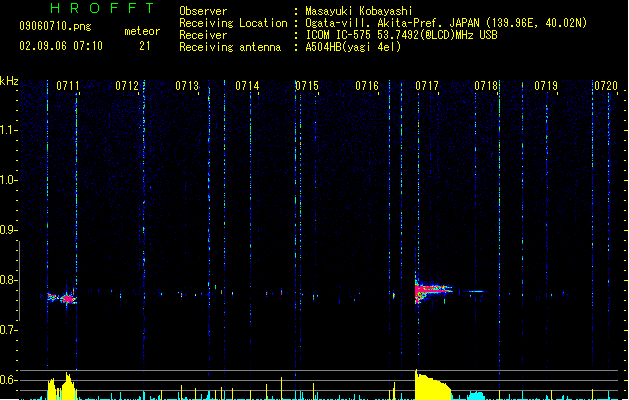Image resolution: width=629 pixels, height=400 pixels.
Task: Click the Observer label
Action: pos(203,11)
